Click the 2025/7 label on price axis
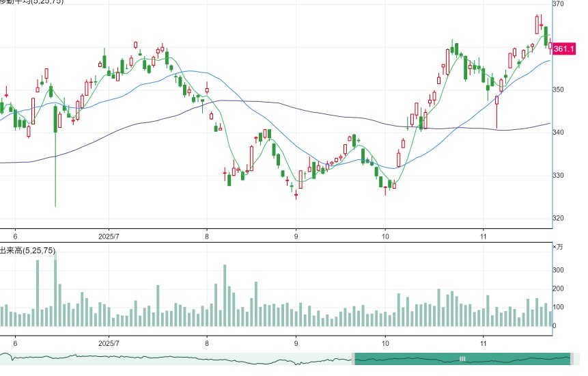The image size is (588, 376). (x=109, y=237)
